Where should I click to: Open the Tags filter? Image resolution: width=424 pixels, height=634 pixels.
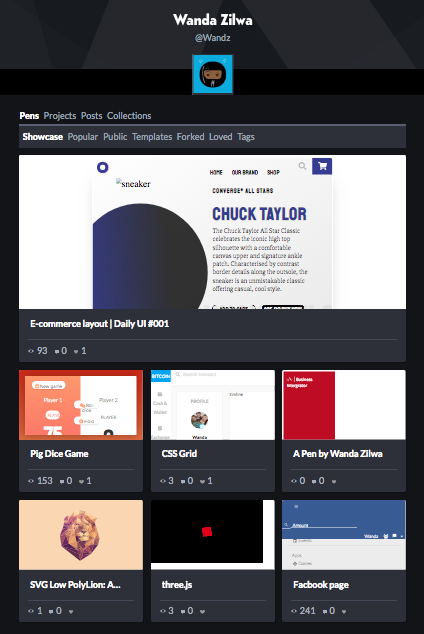[x=246, y=137]
